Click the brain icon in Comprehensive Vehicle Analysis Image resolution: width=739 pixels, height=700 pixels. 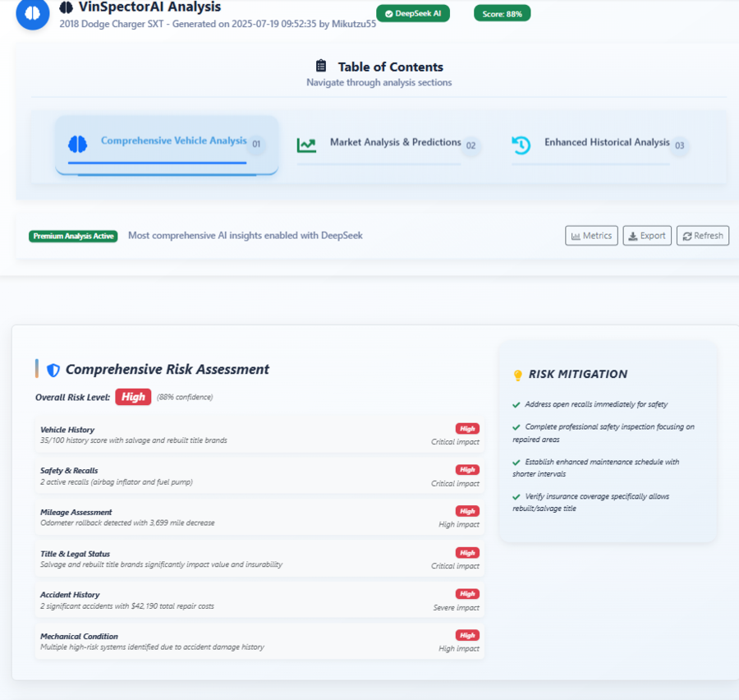click(x=77, y=144)
